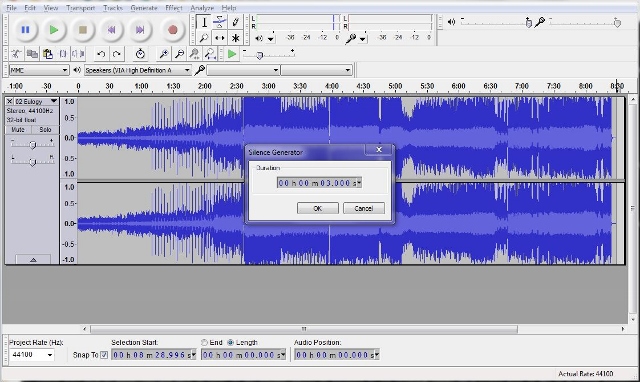Adjust the playback speed slider

[259, 55]
